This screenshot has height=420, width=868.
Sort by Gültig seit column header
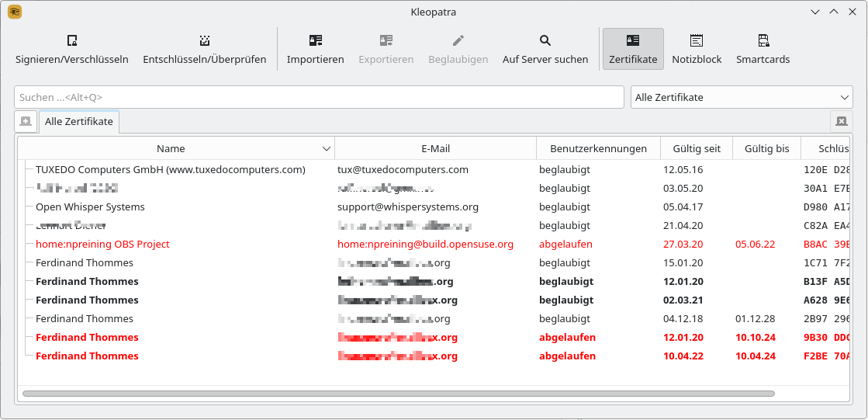[x=697, y=148]
